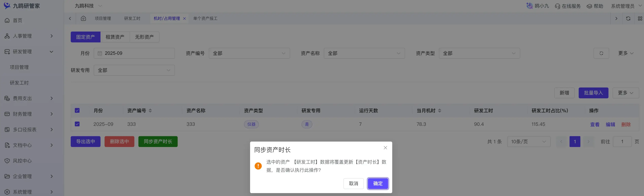This screenshot has height=196, width=644.
Task: Select 研发工时 in the sidebar menu
Action: click(x=19, y=83)
